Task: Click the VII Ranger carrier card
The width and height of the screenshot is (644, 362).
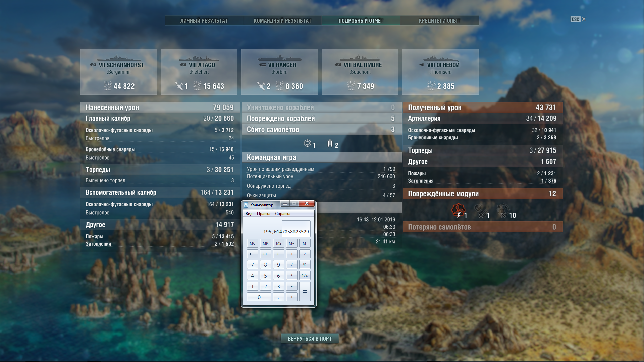Action: click(279, 71)
